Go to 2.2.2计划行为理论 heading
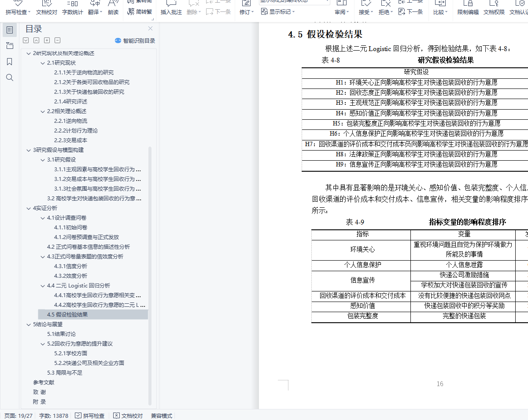This screenshot has height=420, width=528. click(76, 131)
